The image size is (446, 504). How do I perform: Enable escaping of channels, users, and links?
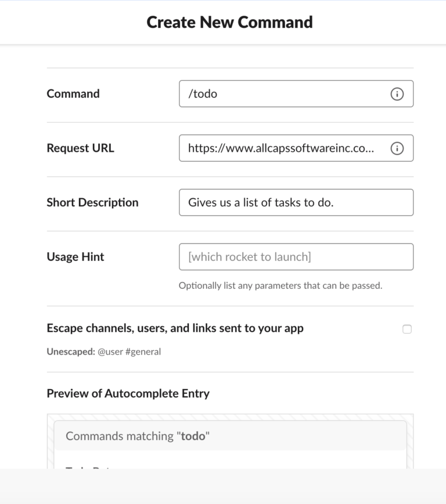[x=407, y=328]
